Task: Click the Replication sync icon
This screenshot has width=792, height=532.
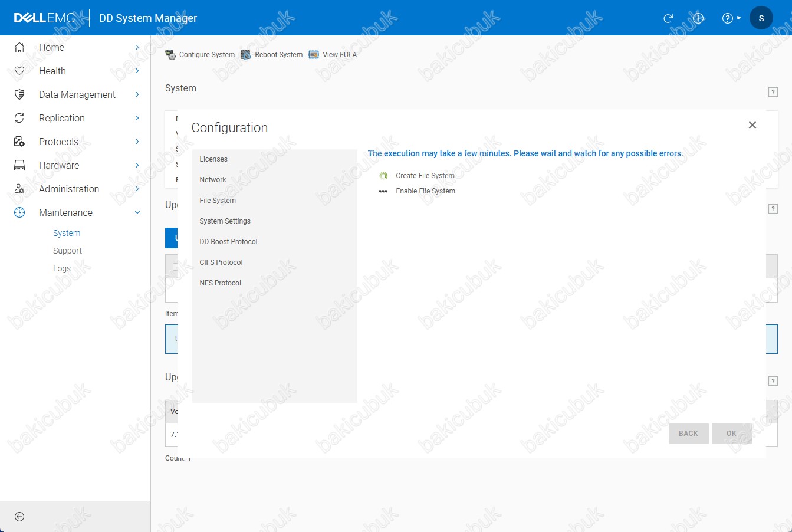Action: [19, 118]
